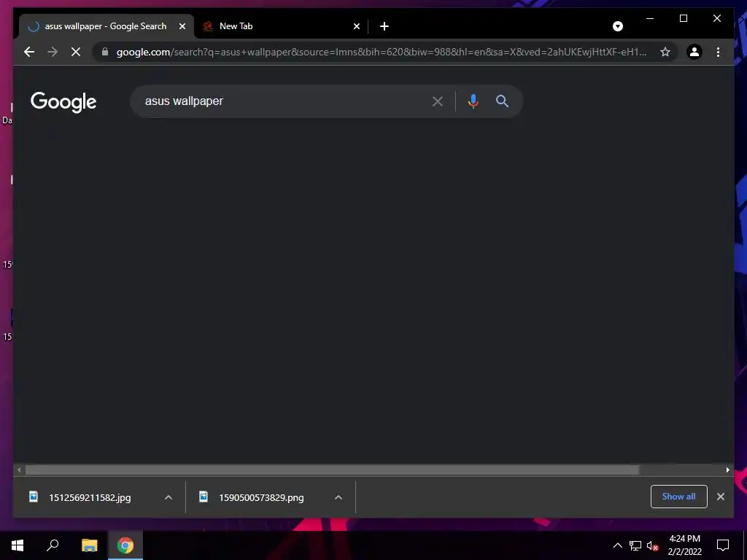Go back to the previous page
The width and height of the screenshot is (747, 560).
click(x=29, y=52)
